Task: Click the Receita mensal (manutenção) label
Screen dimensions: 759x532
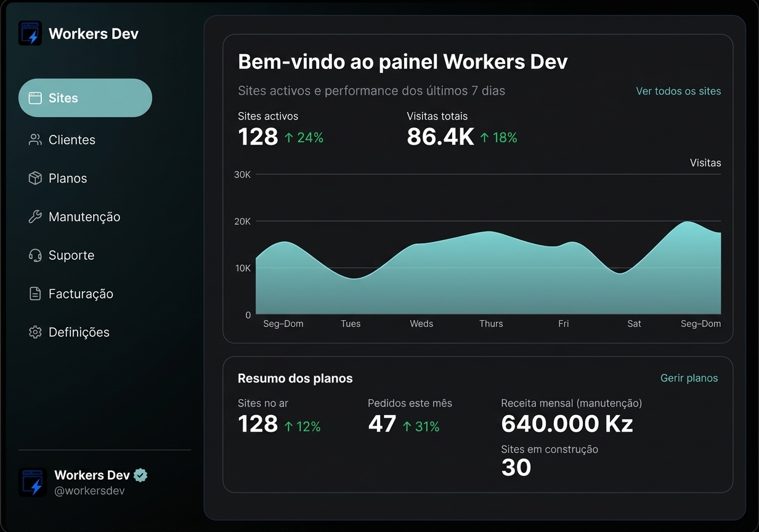Action: [572, 403]
